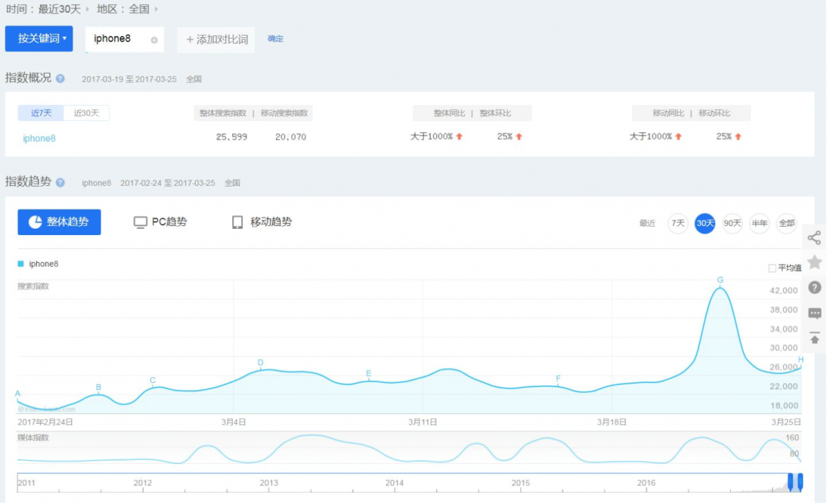Click the 确定 confirm link
Image resolution: width=830 pixels, height=504 pixels.
(275, 39)
